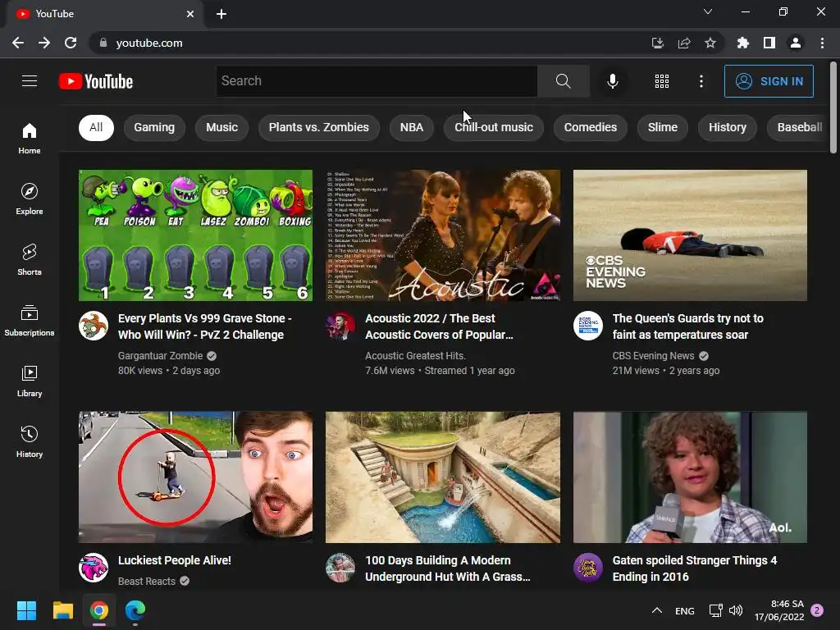Screen dimensions: 840x630
Task: Open Chrome three-dot menu
Action: [x=822, y=43]
